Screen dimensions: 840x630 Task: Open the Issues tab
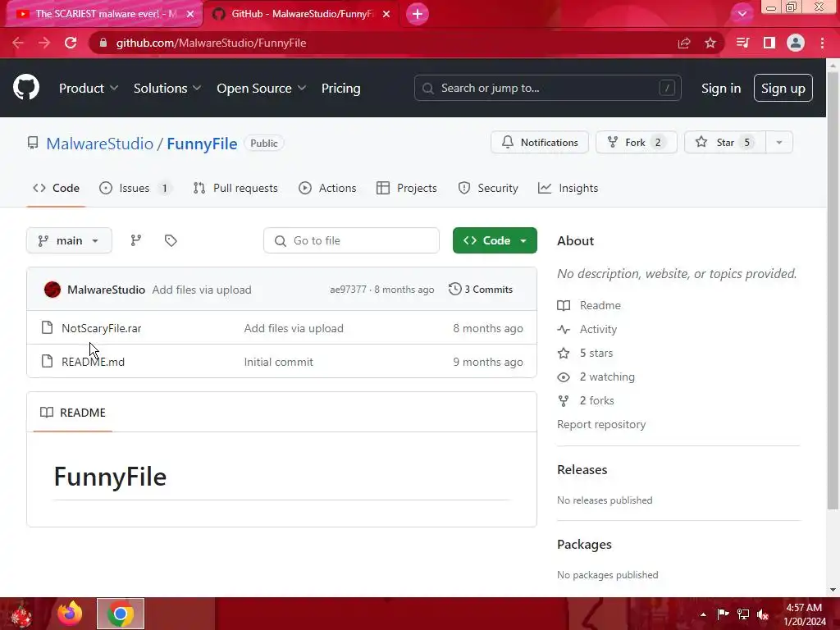point(135,188)
